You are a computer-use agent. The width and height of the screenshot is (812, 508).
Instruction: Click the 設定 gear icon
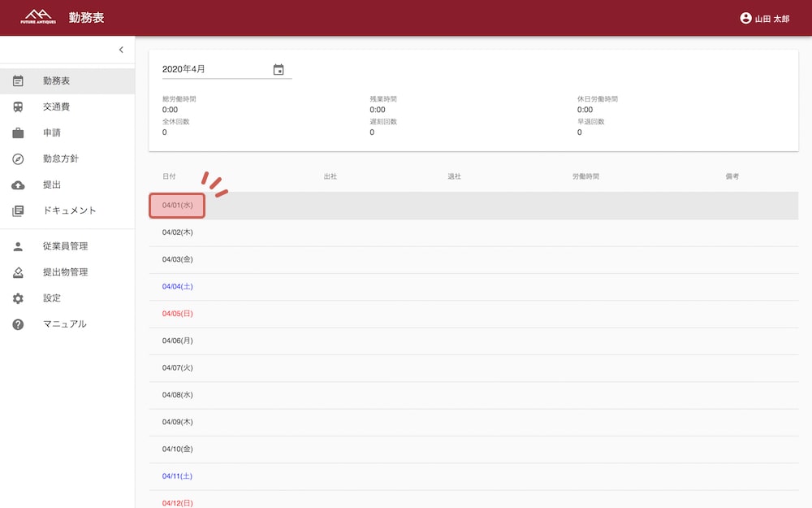point(18,298)
